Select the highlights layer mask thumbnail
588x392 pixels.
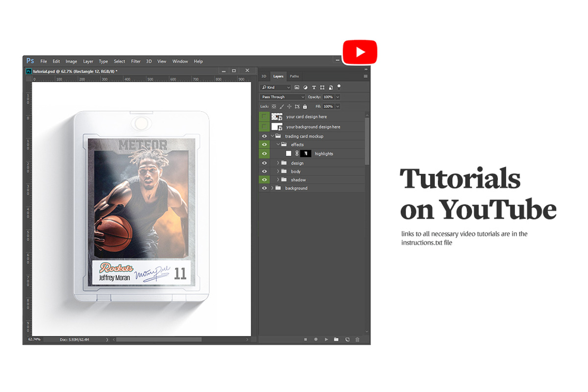(305, 153)
